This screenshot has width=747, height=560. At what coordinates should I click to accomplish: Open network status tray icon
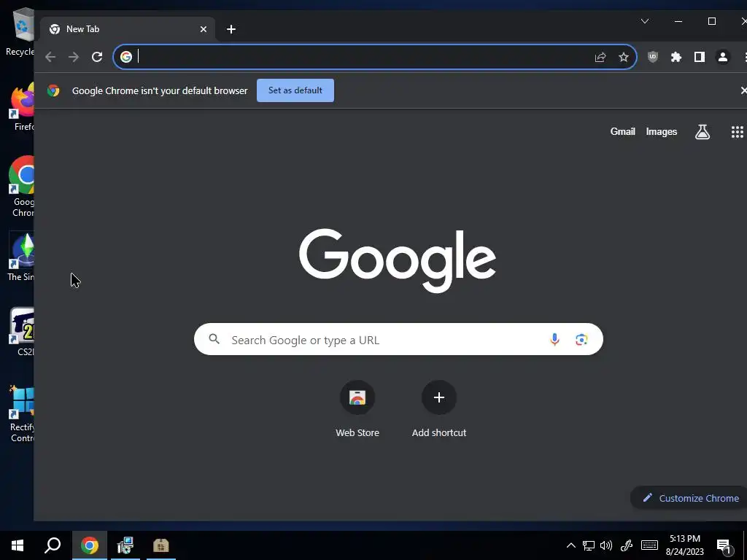pyautogui.click(x=589, y=545)
